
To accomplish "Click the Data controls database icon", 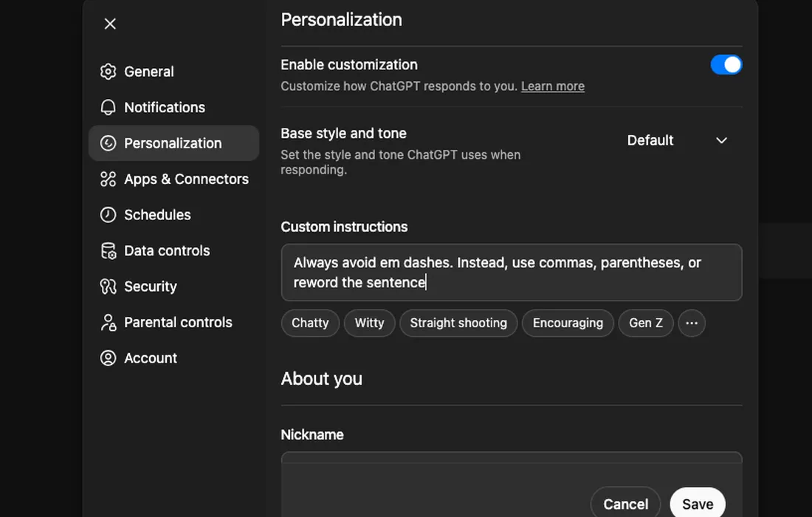I will (109, 250).
